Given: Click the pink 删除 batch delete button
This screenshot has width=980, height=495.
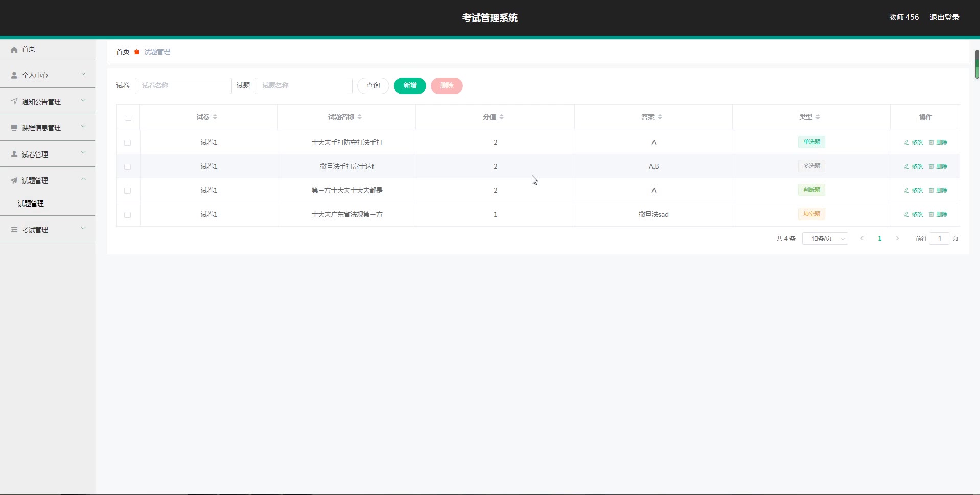Looking at the screenshot, I should (x=447, y=86).
